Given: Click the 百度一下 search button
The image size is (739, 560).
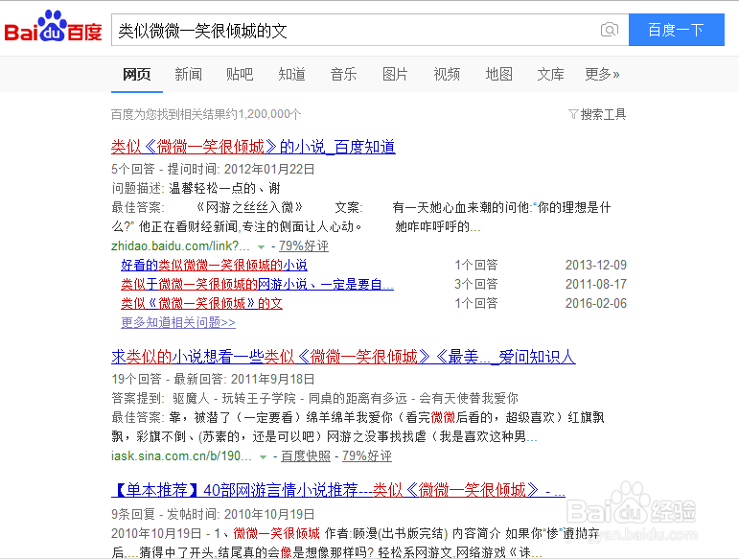Looking at the screenshot, I should [x=677, y=30].
